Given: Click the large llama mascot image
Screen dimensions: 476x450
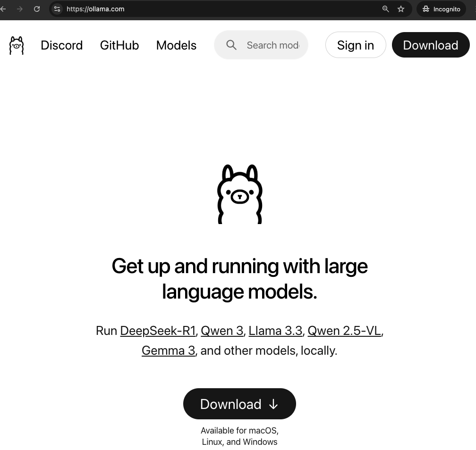Looking at the screenshot, I should point(240,194).
